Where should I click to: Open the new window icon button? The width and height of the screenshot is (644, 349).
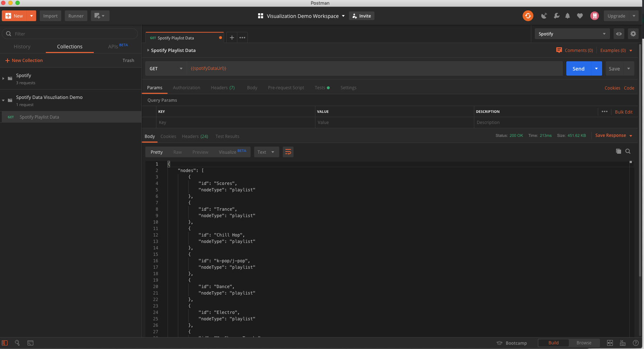(100, 16)
